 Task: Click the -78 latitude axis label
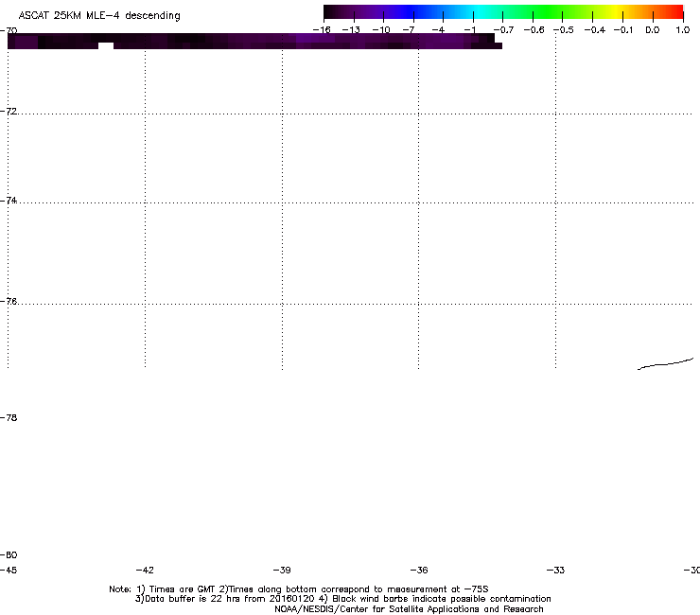9,417
